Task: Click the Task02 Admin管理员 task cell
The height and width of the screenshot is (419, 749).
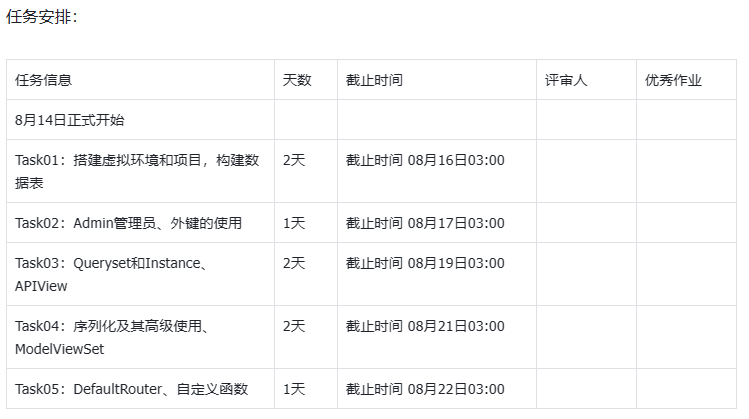Action: 128,223
